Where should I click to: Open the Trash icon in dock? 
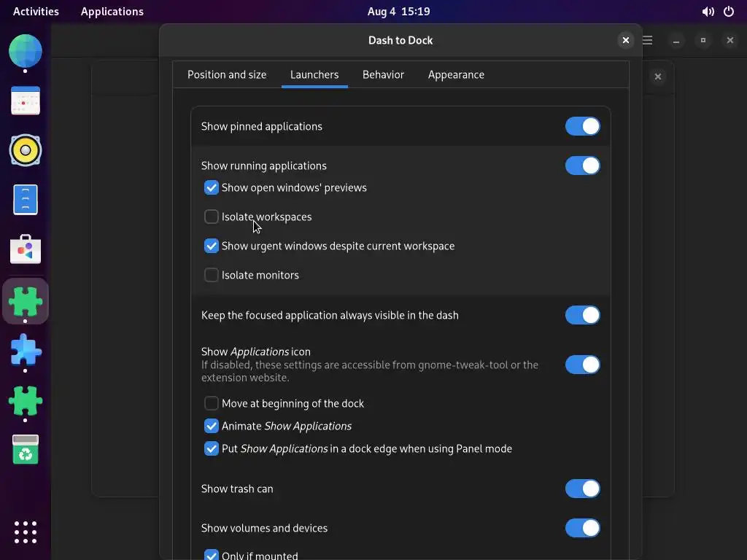pyautogui.click(x=26, y=450)
